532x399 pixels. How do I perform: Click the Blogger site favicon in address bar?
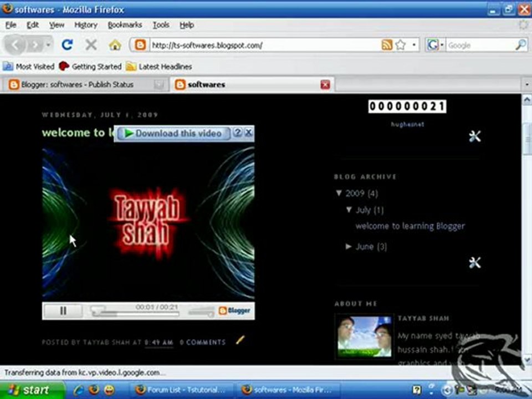coord(140,45)
